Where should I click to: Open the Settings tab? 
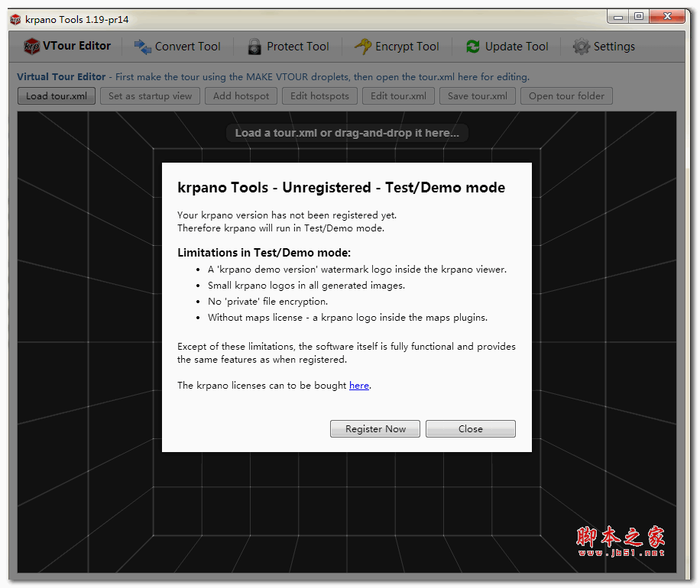click(604, 47)
